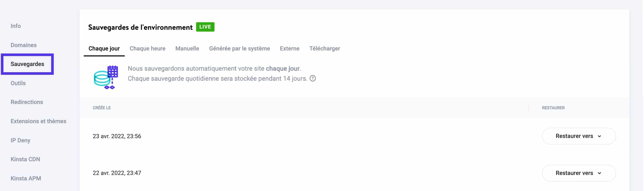Open the Redirections page
644x191 pixels.
point(27,102)
